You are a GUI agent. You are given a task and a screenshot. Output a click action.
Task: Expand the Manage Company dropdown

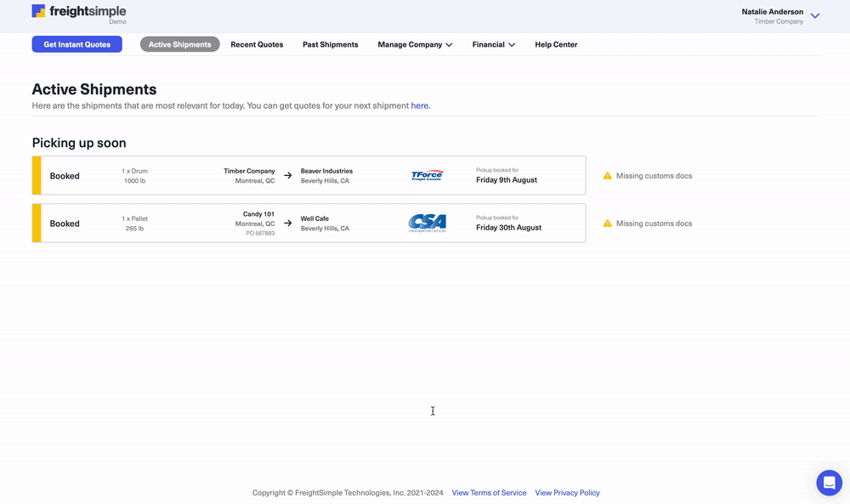(x=415, y=44)
